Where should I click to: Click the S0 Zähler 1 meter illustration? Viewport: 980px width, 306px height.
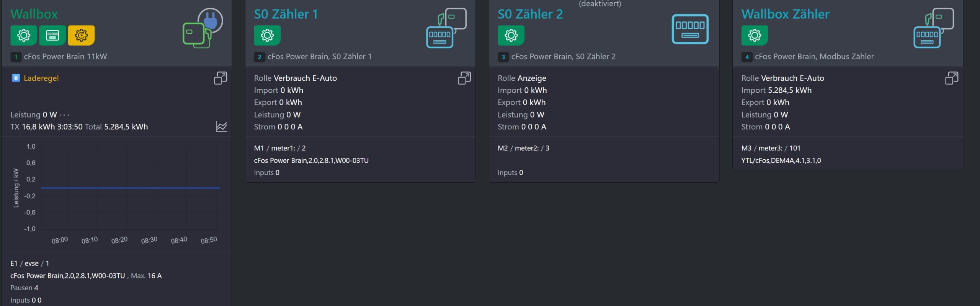[446, 28]
